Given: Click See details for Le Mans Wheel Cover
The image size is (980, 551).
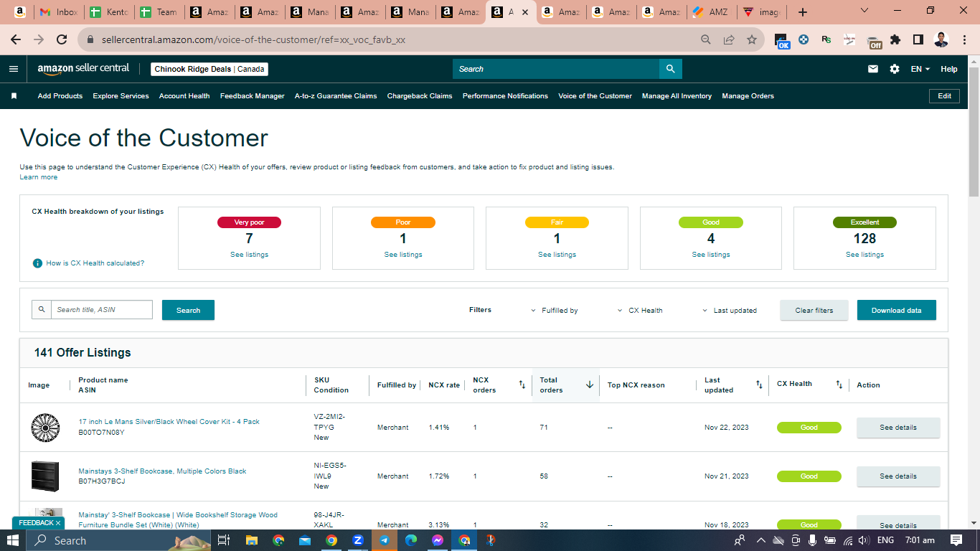Looking at the screenshot, I should coord(898,428).
